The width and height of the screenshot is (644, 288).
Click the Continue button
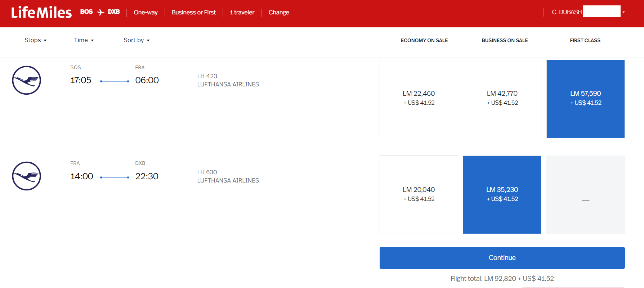(x=502, y=258)
